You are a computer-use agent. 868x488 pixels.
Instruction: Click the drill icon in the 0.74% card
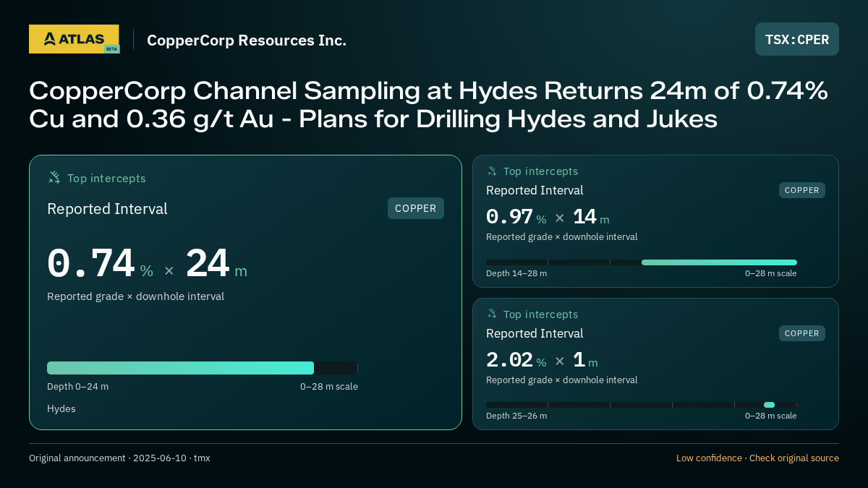click(x=54, y=177)
